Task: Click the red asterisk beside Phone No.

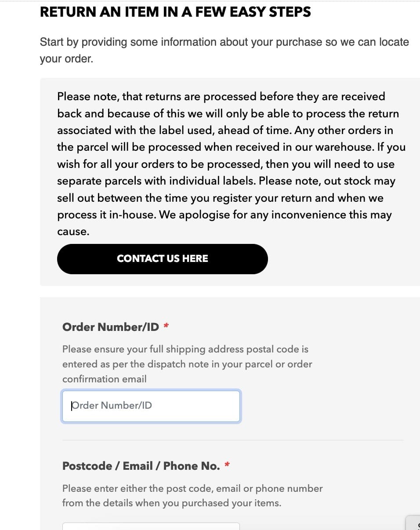Action: [x=227, y=465]
